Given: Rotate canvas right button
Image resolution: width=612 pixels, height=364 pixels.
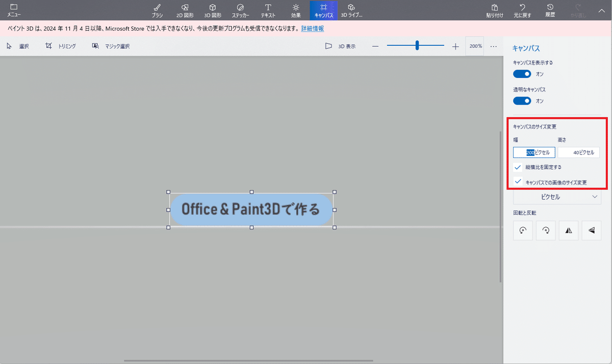Looking at the screenshot, I should point(546,230).
